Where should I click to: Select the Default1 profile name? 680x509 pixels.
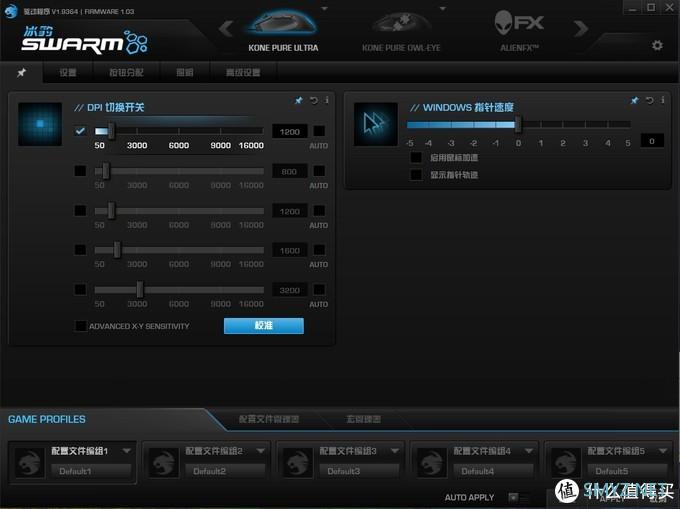click(x=91, y=471)
